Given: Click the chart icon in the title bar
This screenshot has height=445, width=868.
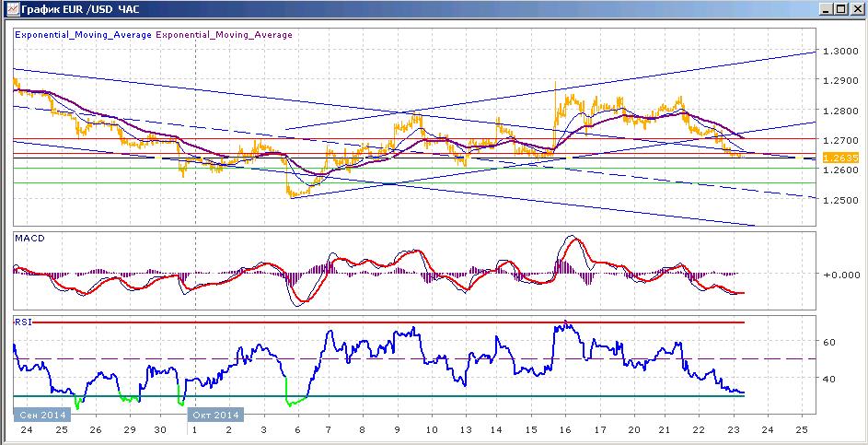Looking at the screenshot, I should coord(10,9).
